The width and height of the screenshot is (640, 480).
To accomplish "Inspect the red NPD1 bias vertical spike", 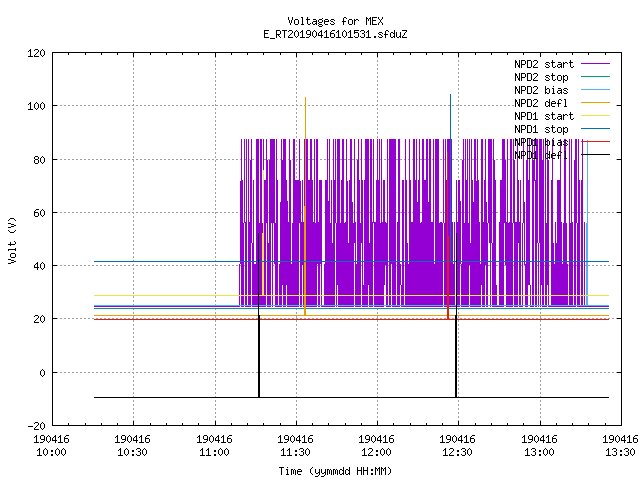I will coord(448,235).
